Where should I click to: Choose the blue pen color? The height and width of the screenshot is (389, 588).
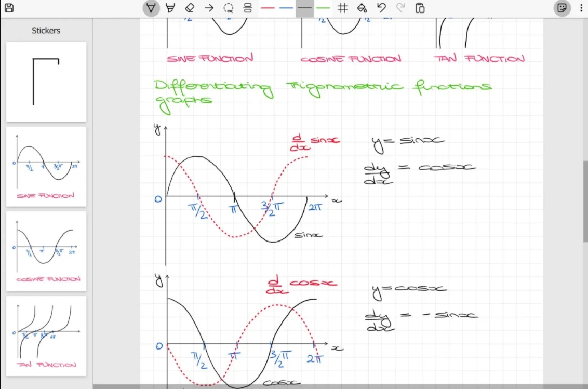(286, 8)
